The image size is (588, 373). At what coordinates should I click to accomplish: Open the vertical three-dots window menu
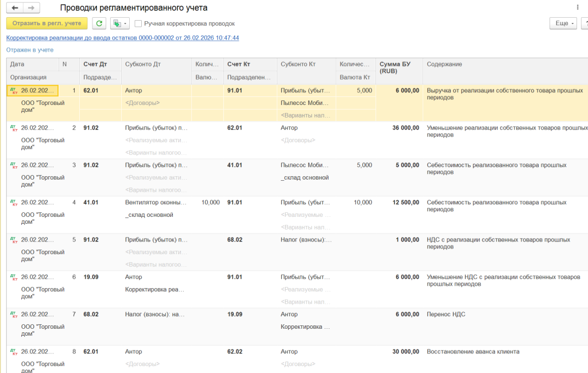pos(577,7)
